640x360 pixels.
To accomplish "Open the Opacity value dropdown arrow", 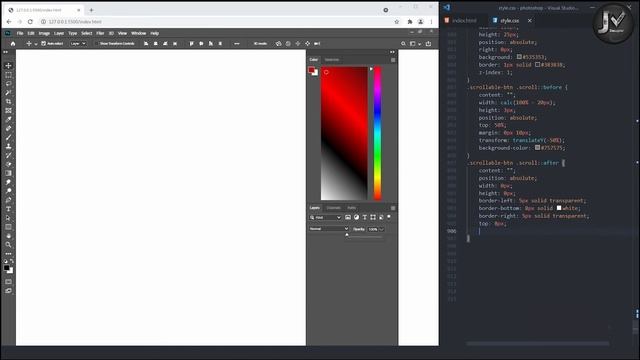I will tap(382, 229).
